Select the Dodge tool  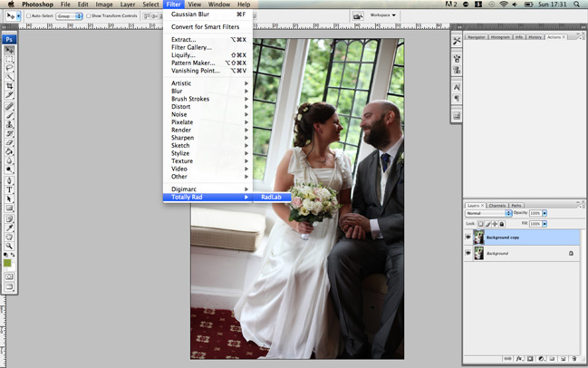(x=9, y=169)
